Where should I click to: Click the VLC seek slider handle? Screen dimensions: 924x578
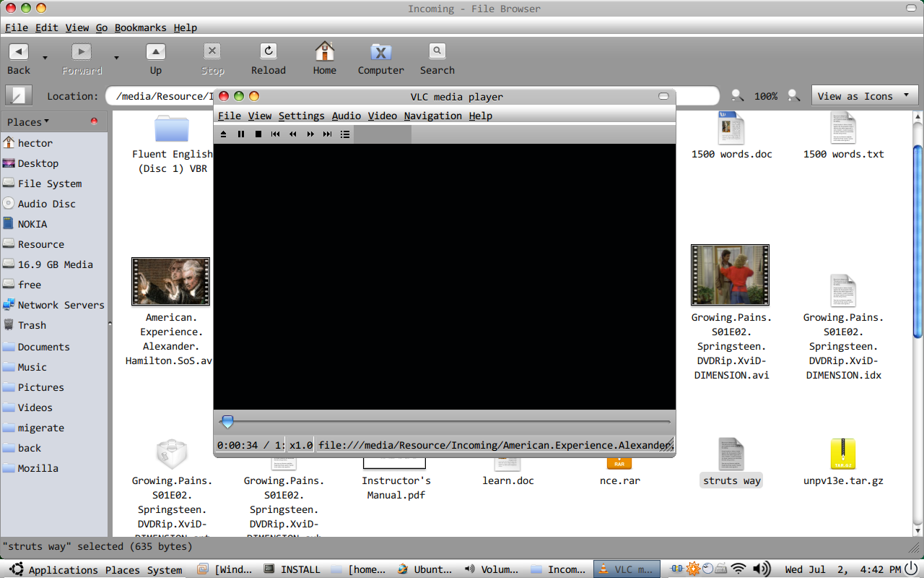coord(227,421)
